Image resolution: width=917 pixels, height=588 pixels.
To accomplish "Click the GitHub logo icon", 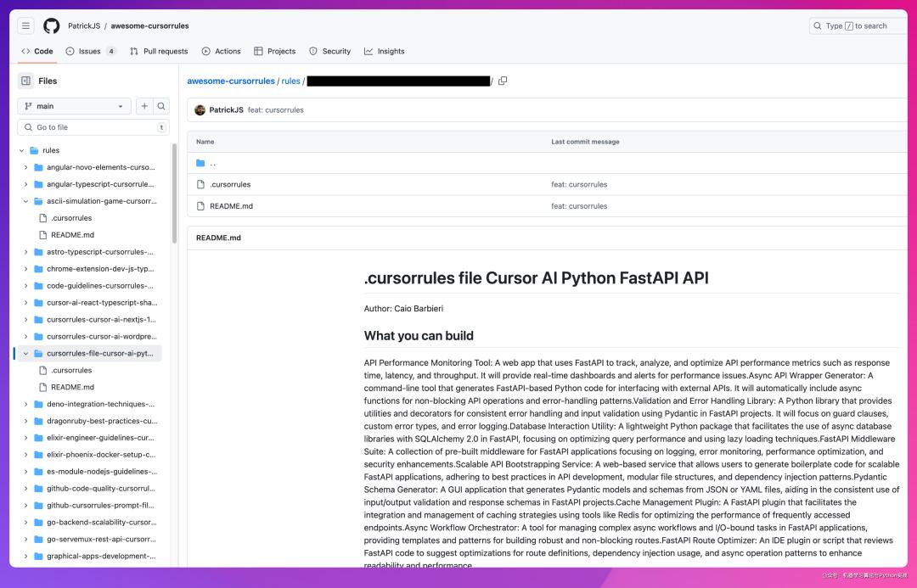I will [52, 26].
